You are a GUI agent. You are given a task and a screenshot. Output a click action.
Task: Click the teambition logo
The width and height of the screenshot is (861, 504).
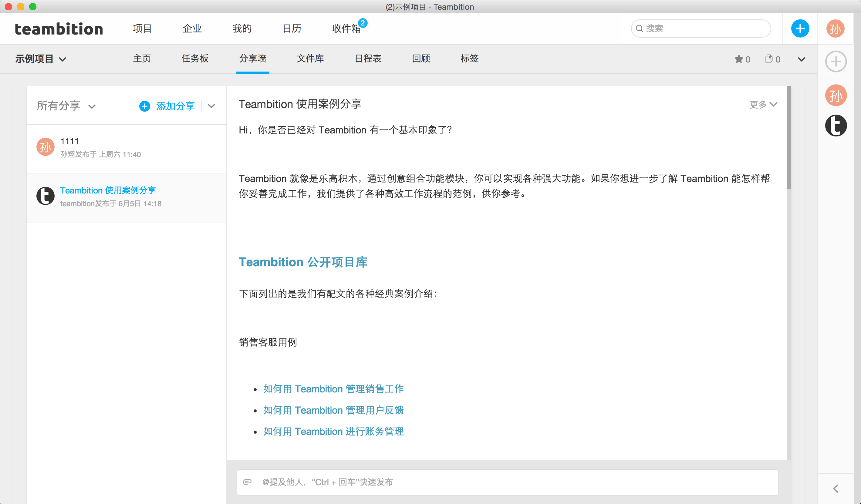pyautogui.click(x=59, y=29)
